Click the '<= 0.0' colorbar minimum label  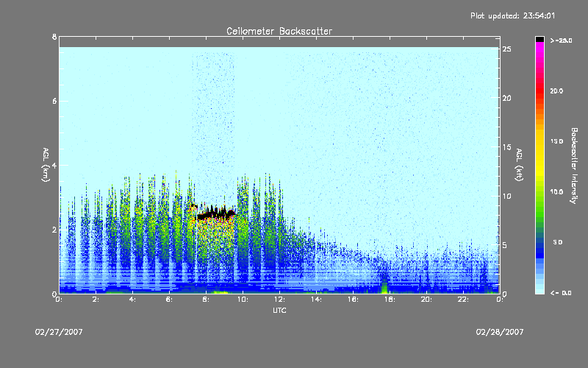561,292
